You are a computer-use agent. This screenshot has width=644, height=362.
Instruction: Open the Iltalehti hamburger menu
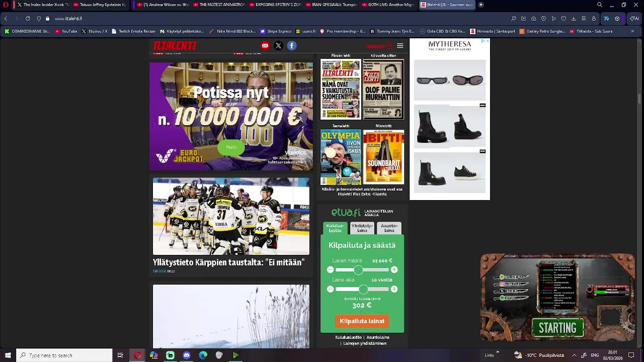tap(400, 46)
